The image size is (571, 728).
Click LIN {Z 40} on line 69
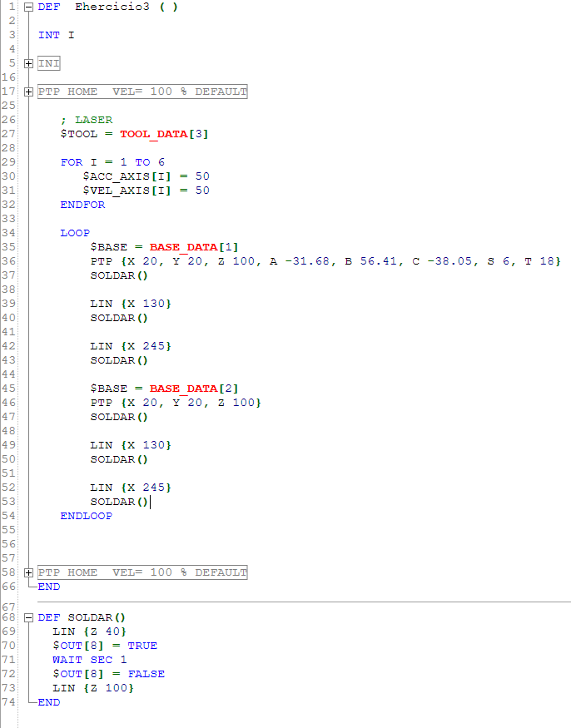click(90, 631)
